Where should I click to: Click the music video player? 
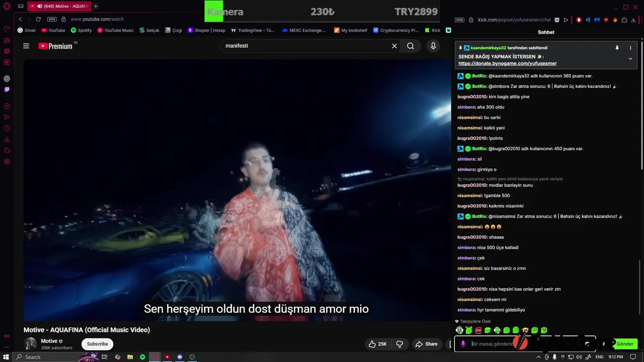click(x=237, y=190)
